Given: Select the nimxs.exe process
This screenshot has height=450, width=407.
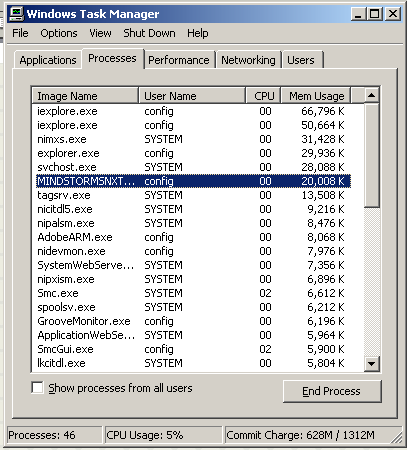Looking at the screenshot, I should (x=193, y=139).
